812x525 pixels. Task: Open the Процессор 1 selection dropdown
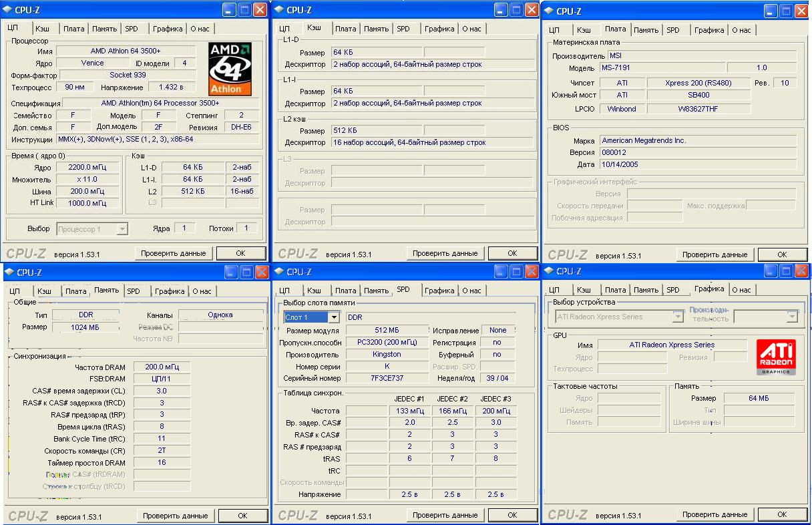122,229
